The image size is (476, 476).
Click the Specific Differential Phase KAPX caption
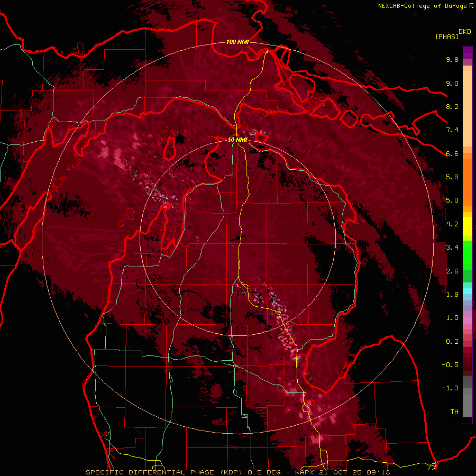pyautogui.click(x=238, y=472)
